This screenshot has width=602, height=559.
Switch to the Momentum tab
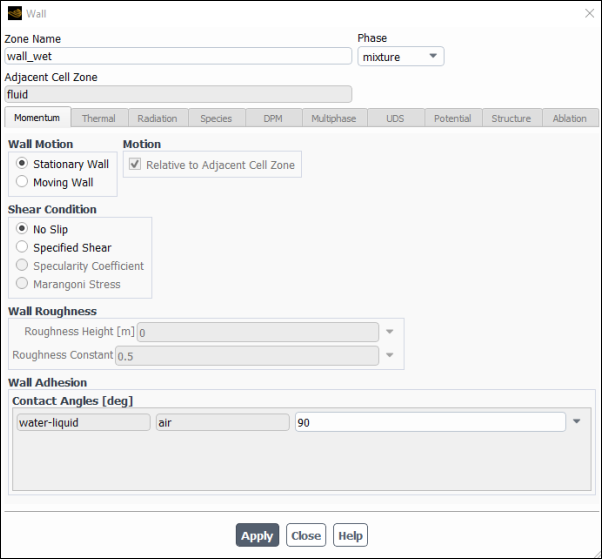(x=37, y=117)
